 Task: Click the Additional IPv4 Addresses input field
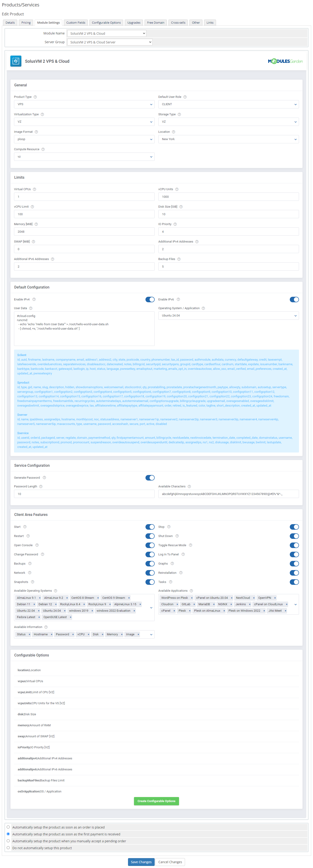pyautogui.click(x=228, y=249)
